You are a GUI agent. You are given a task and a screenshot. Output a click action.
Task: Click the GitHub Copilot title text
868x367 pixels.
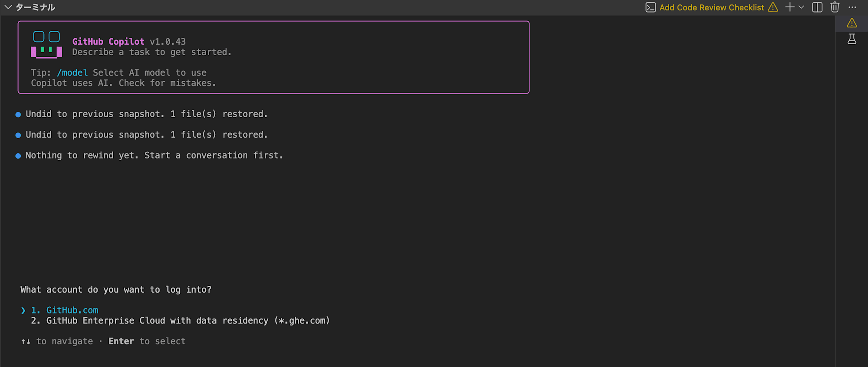click(x=108, y=41)
